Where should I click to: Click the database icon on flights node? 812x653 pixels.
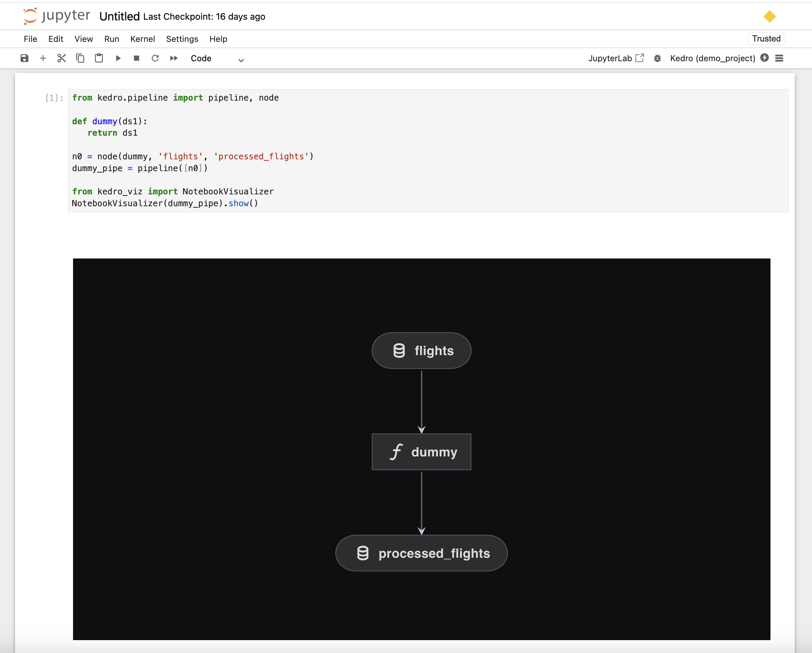tap(399, 350)
